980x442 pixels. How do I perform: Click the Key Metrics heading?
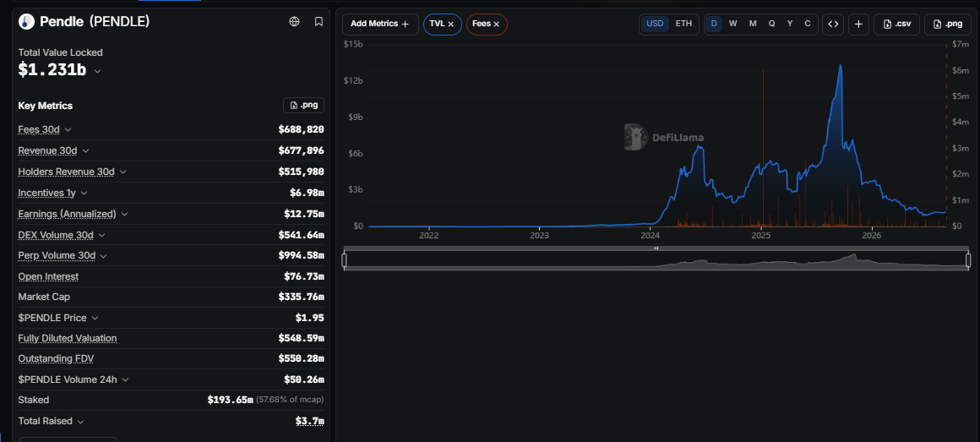[45, 106]
